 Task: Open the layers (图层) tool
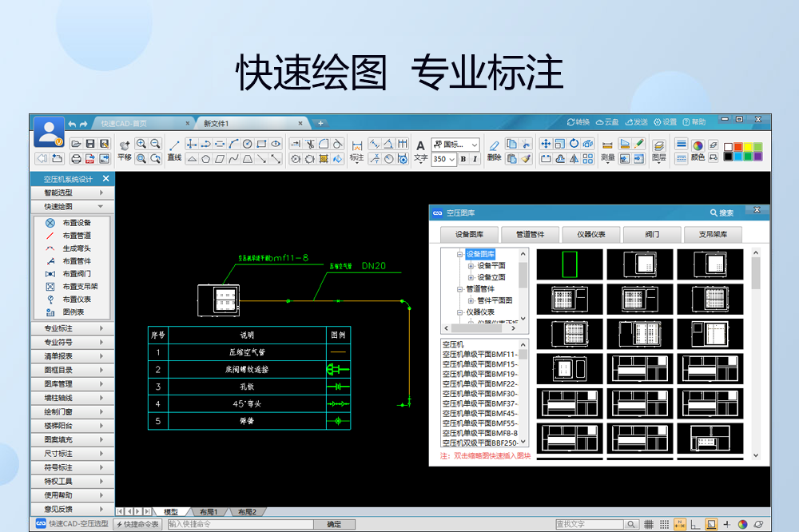658,146
